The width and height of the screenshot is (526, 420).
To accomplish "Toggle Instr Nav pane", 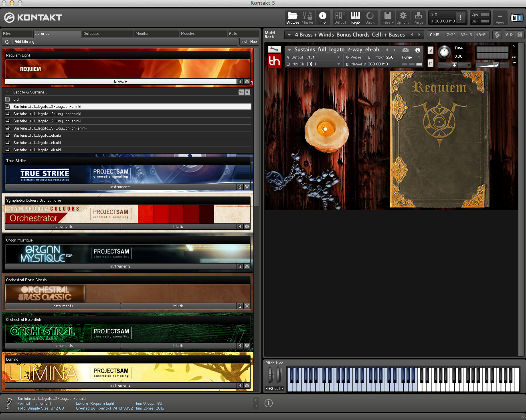I will click(x=249, y=42).
